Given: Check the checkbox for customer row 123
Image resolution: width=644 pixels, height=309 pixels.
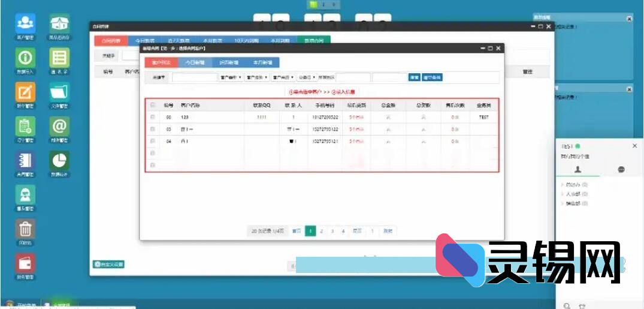Looking at the screenshot, I should click(x=153, y=117).
